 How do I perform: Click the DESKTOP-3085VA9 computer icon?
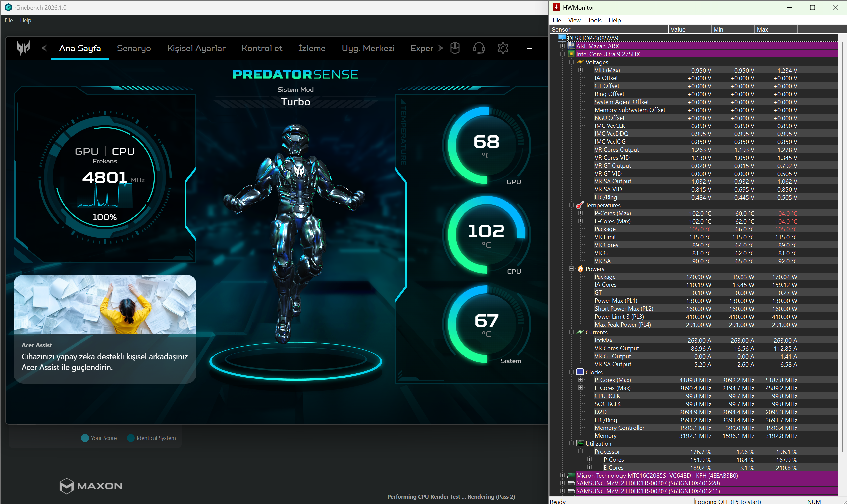pos(562,38)
